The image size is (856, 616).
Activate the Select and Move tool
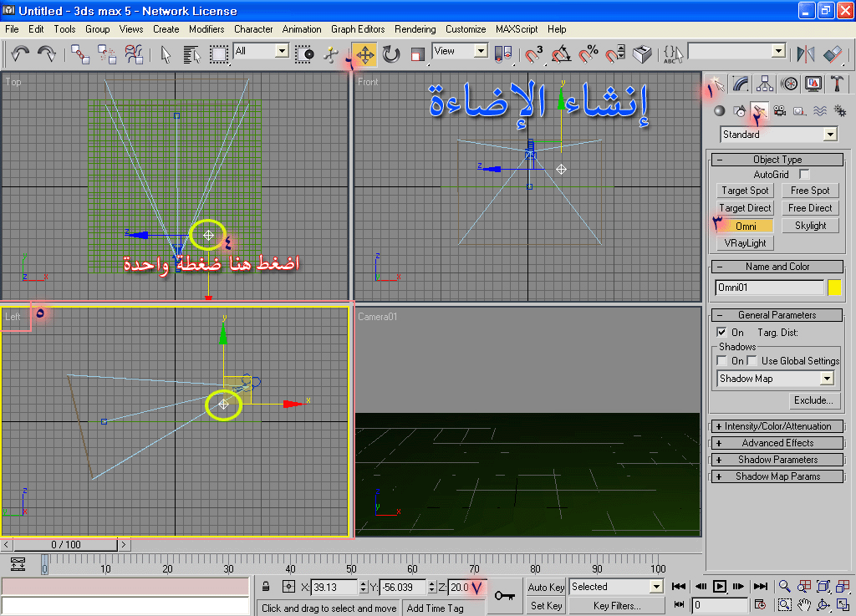click(x=364, y=54)
